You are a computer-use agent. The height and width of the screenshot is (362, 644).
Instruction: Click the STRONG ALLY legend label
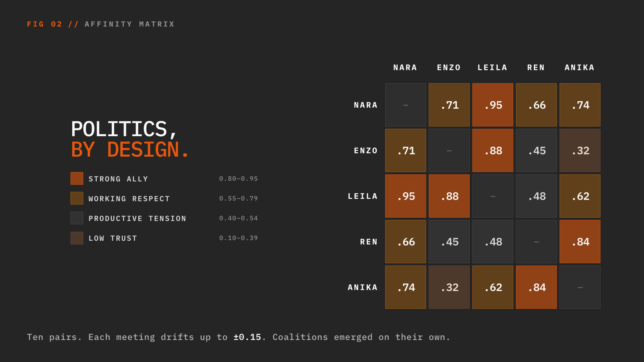(119, 179)
